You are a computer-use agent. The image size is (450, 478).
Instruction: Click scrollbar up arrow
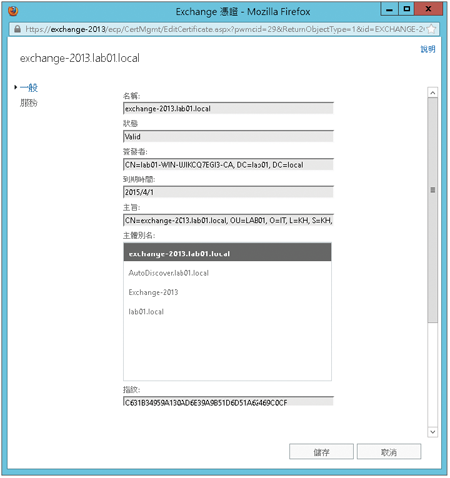[433, 93]
